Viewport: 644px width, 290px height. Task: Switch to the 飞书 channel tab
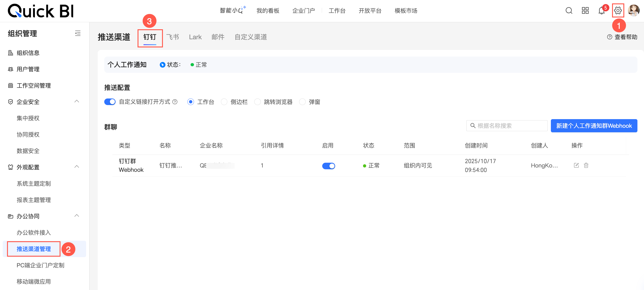tap(172, 37)
